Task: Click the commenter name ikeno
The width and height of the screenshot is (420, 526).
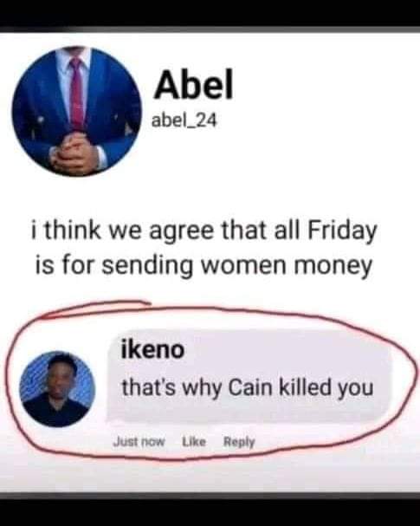Action: 152,349
